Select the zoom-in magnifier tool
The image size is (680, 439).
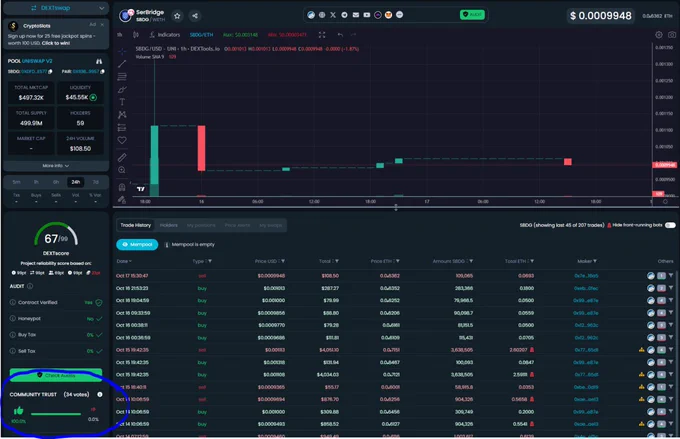tap(122, 170)
